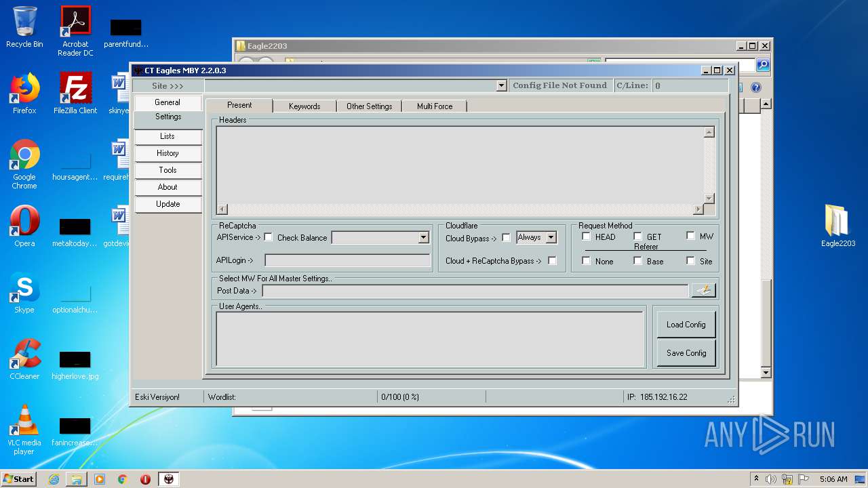868x488 pixels.
Task: Click inside the Headers text area
Action: pos(460,165)
